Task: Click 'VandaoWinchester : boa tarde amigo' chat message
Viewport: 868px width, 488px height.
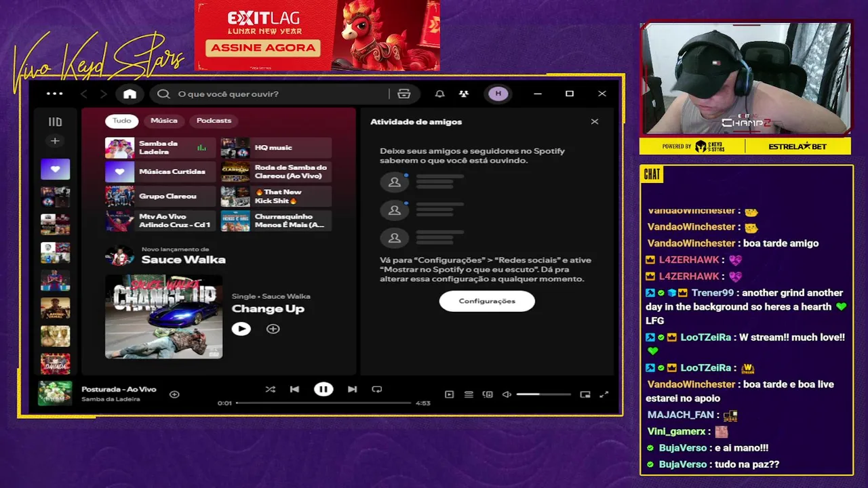Action: click(733, 243)
